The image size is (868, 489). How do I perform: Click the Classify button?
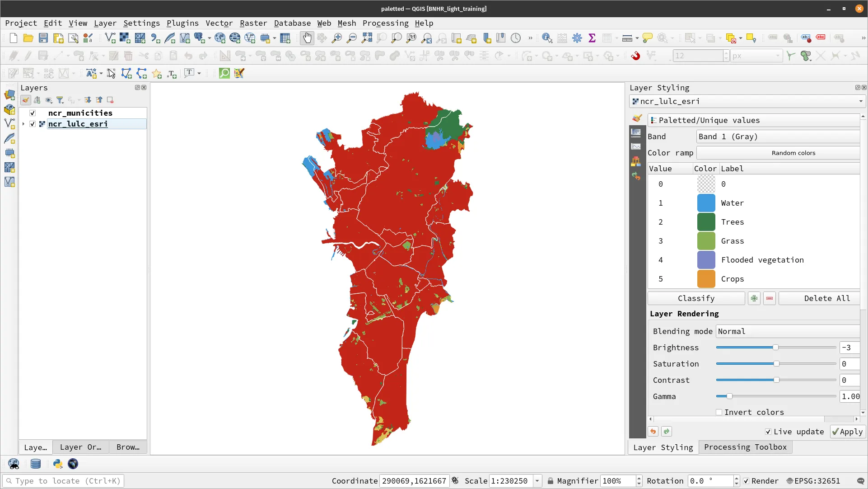695,298
